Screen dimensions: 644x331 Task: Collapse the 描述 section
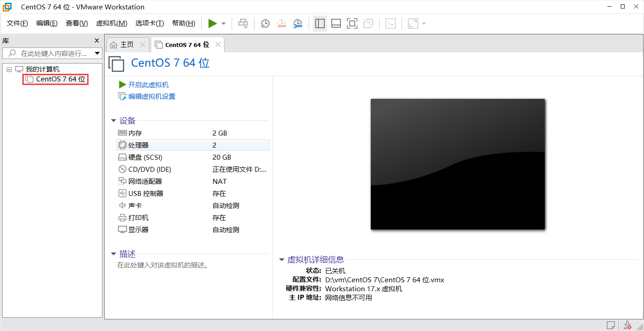point(114,254)
